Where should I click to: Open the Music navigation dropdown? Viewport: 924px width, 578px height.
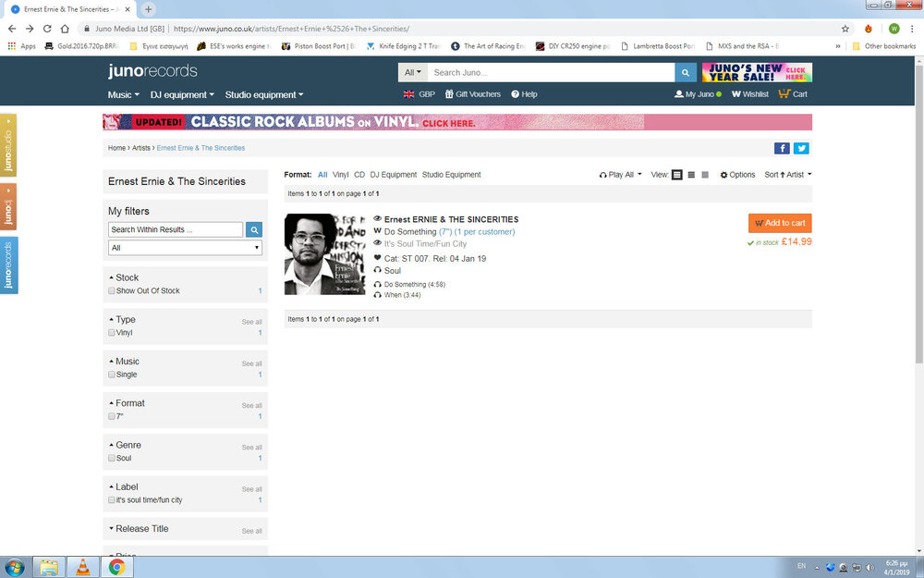(x=123, y=94)
